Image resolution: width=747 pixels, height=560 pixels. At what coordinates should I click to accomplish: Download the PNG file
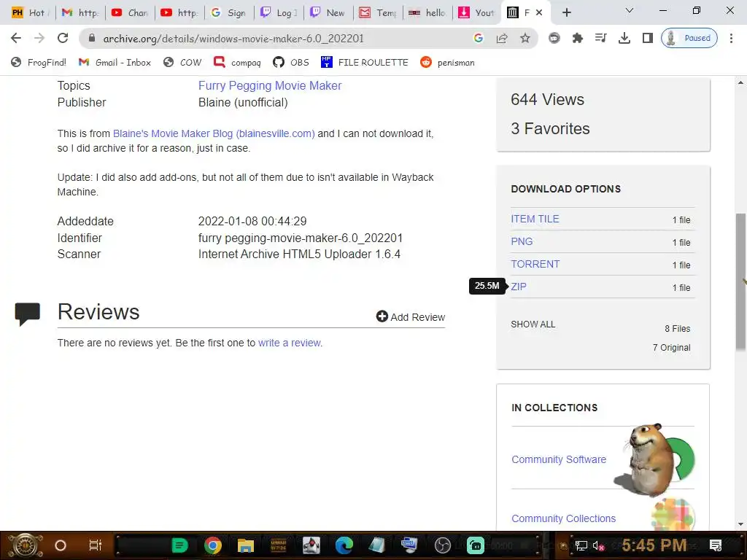coord(522,241)
